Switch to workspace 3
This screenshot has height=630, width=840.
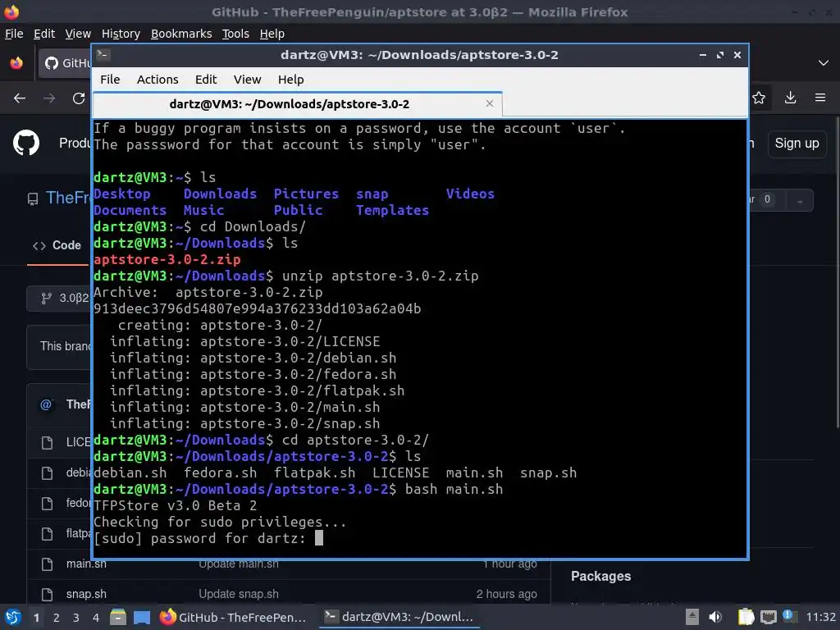(76, 618)
